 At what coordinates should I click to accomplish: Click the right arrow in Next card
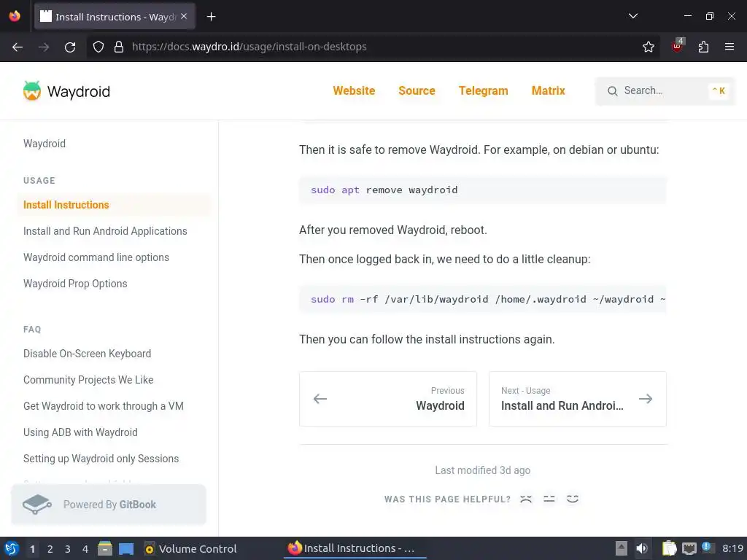tap(646, 399)
